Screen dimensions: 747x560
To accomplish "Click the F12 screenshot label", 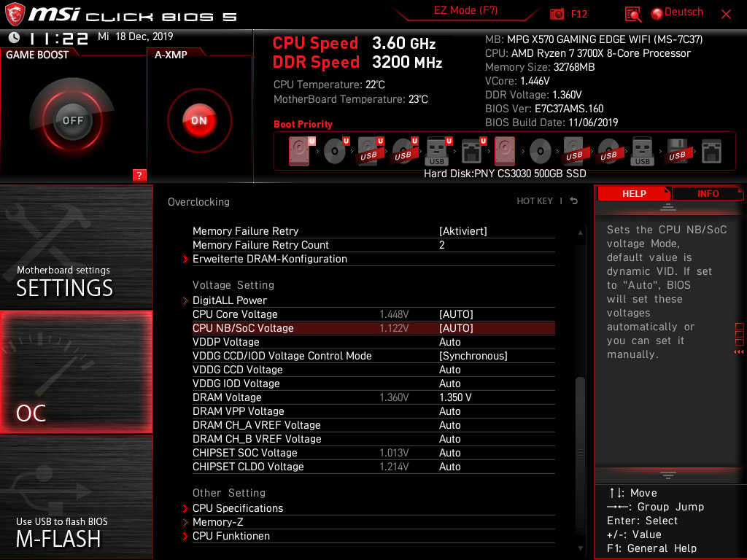I will [578, 15].
